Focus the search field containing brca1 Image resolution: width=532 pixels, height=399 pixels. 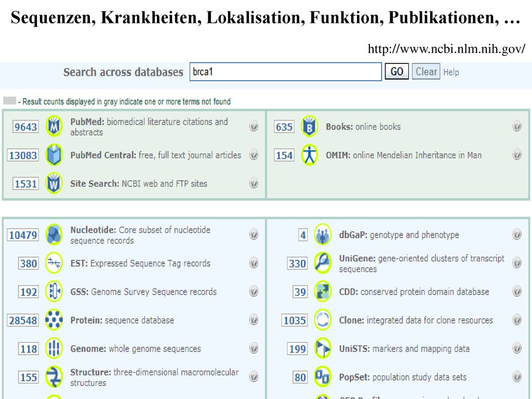(286, 72)
